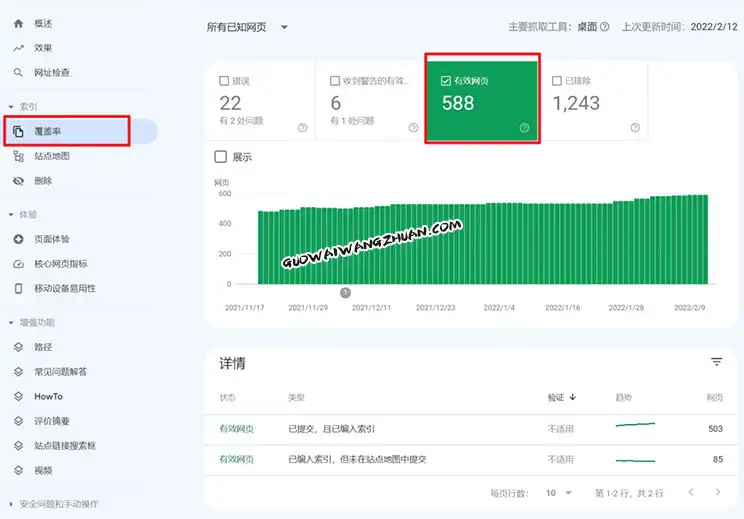Open 页面体验 page experience report
744x519 pixels.
pos(52,239)
